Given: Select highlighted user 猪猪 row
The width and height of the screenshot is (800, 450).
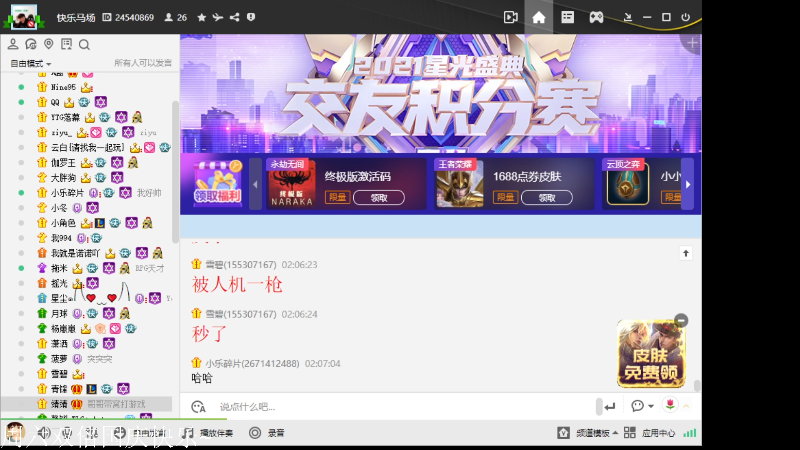Looking at the screenshot, I should (x=87, y=404).
